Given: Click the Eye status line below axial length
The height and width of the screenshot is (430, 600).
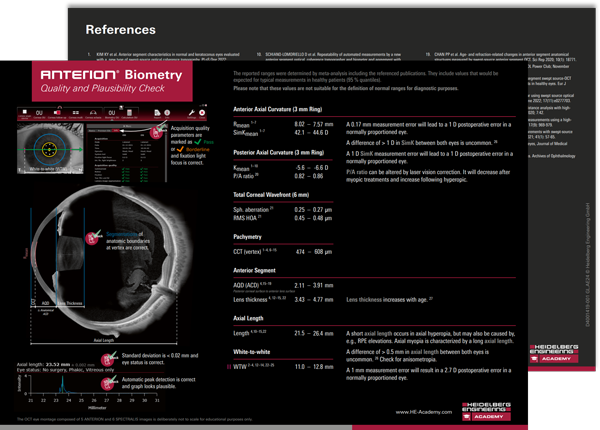Looking at the screenshot, I should (x=65, y=370).
